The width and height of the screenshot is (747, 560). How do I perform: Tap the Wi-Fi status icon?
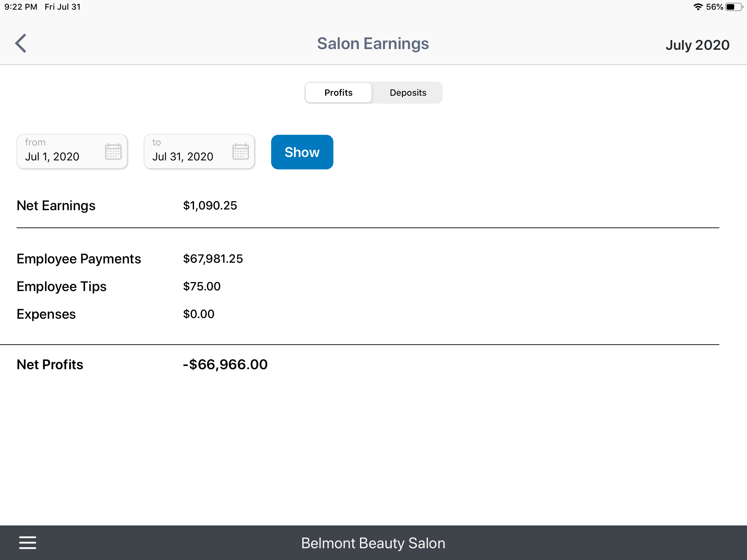point(698,7)
